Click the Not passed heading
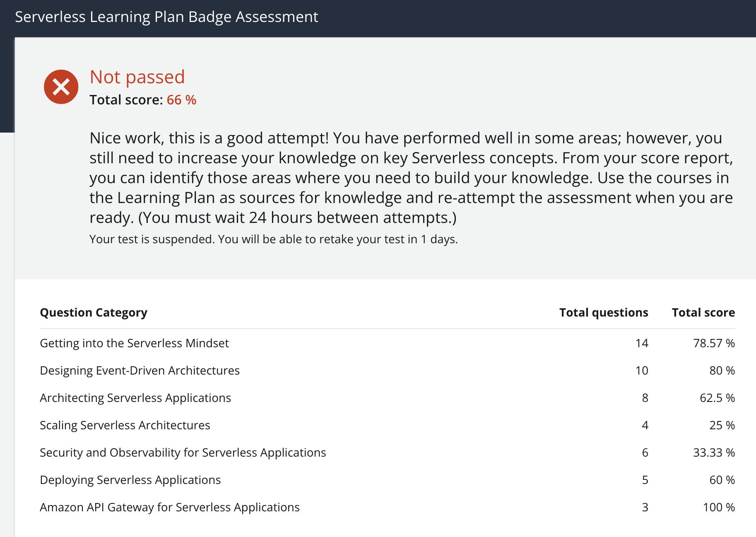The width and height of the screenshot is (756, 537). tap(137, 77)
